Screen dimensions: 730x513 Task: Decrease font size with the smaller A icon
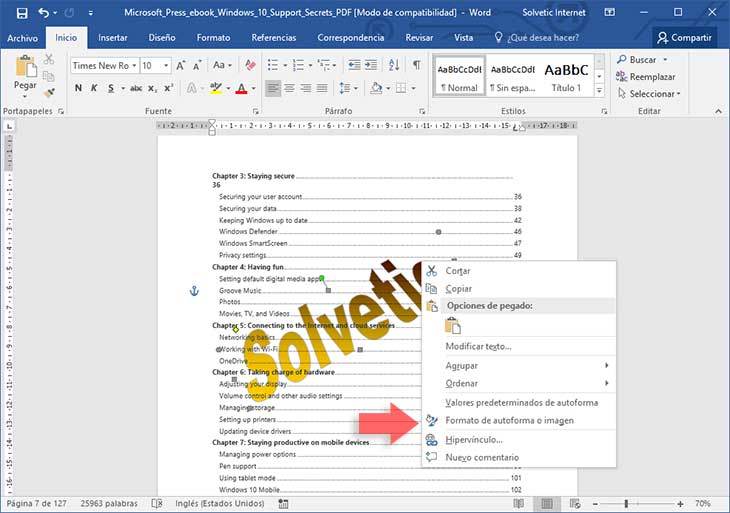point(197,66)
